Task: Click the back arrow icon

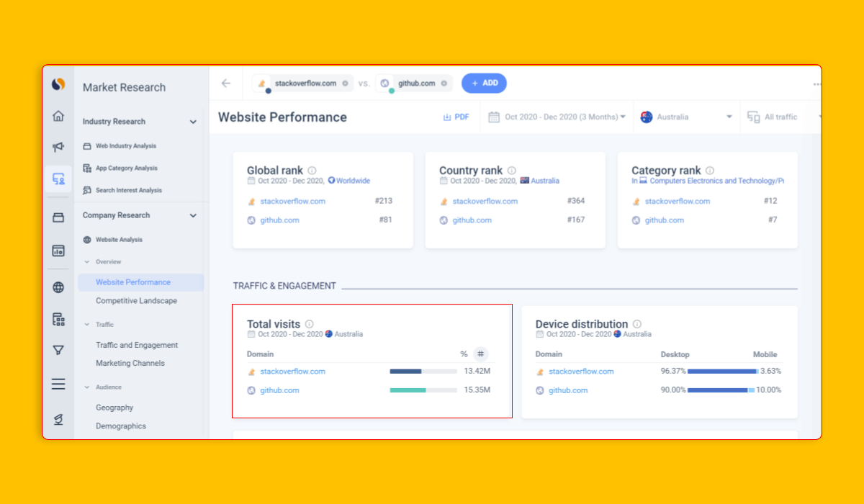Action: coord(226,84)
